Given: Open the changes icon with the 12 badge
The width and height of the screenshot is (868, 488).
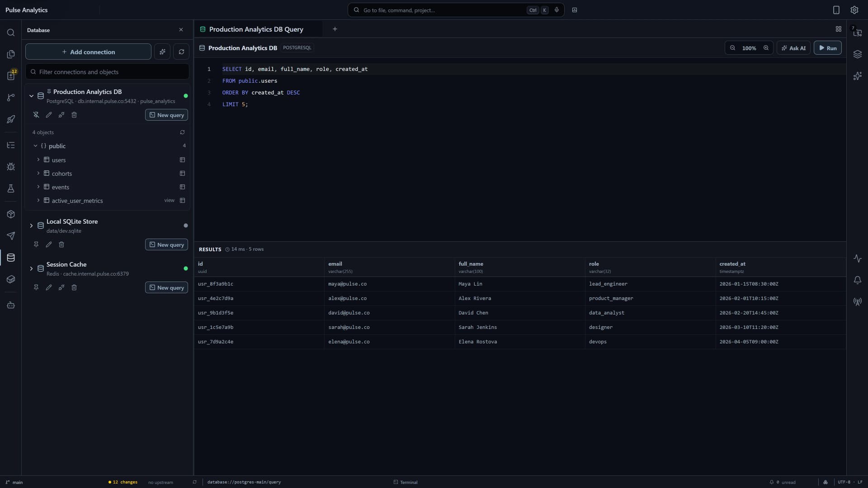Looking at the screenshot, I should (11, 76).
